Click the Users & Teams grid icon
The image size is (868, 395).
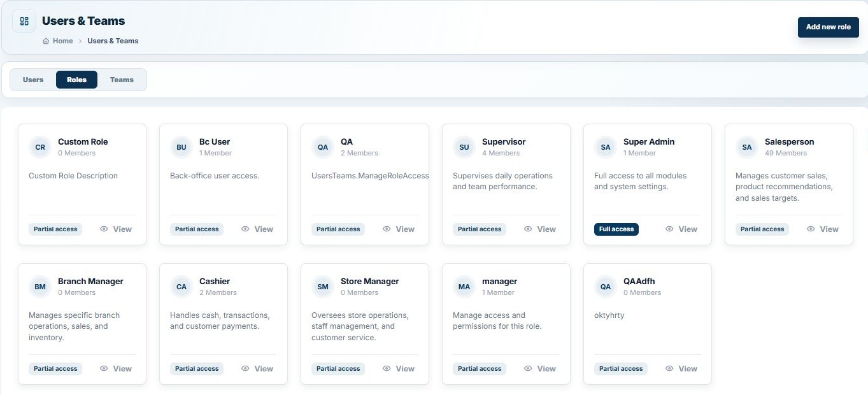24,21
